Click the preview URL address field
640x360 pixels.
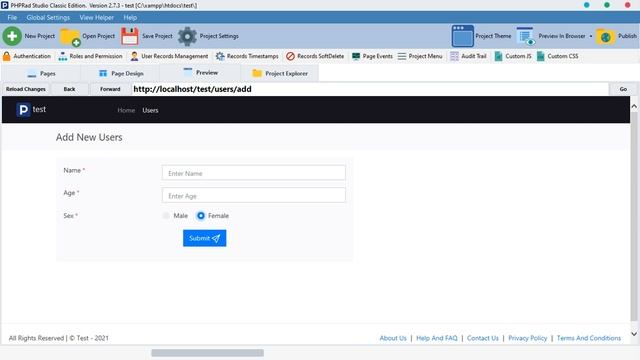click(370, 89)
